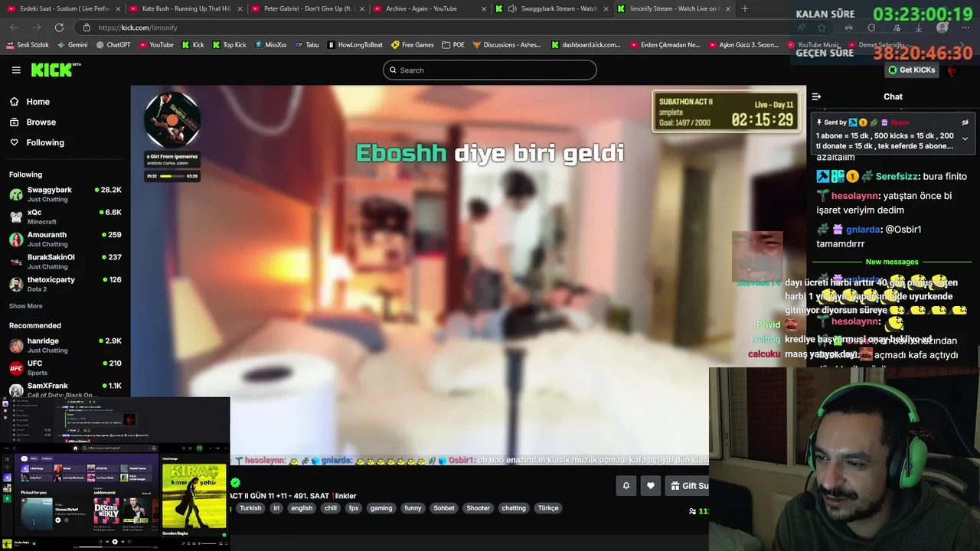This screenshot has height=551, width=980.
Task: Select the irl tag
Action: pyautogui.click(x=276, y=508)
